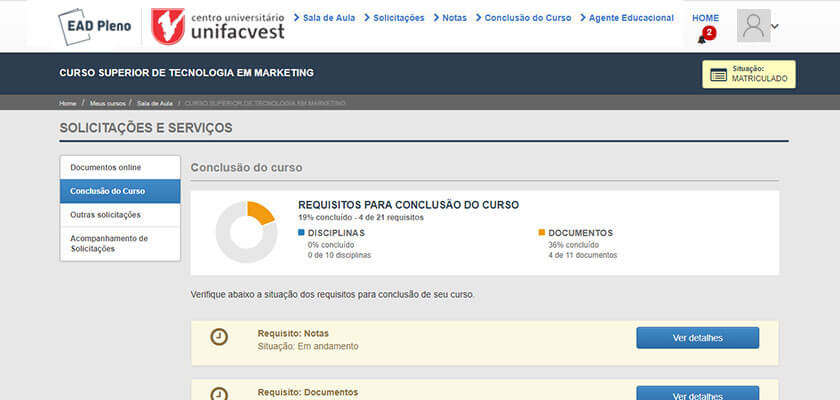This screenshot has width=840, height=400.
Task: Select Acompanhamento de Solicitações sidebar item
Action: tap(120, 244)
